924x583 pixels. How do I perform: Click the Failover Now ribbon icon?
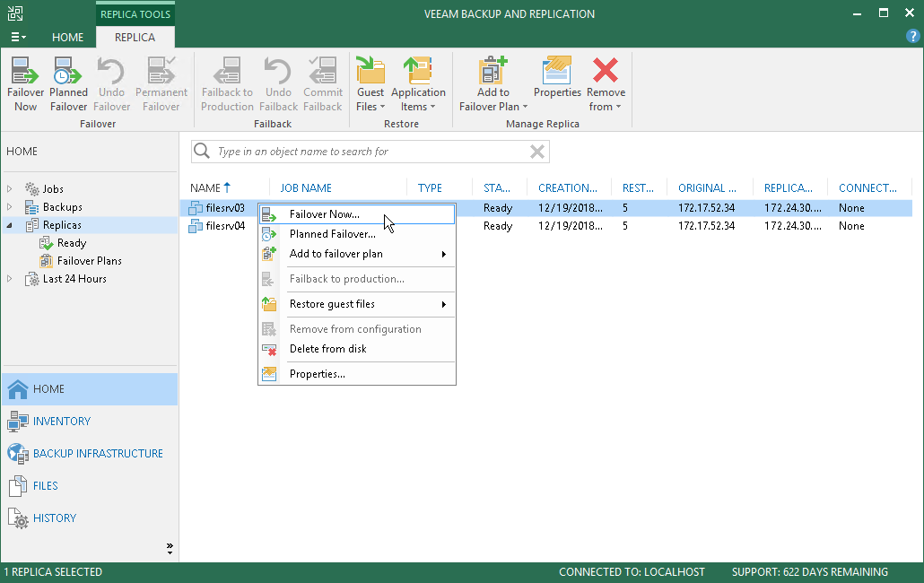(x=25, y=83)
